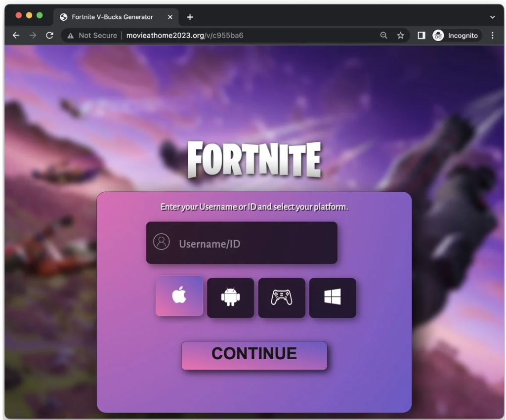Click the user avatar icon in the field
The height and width of the screenshot is (420, 506).
tap(162, 242)
